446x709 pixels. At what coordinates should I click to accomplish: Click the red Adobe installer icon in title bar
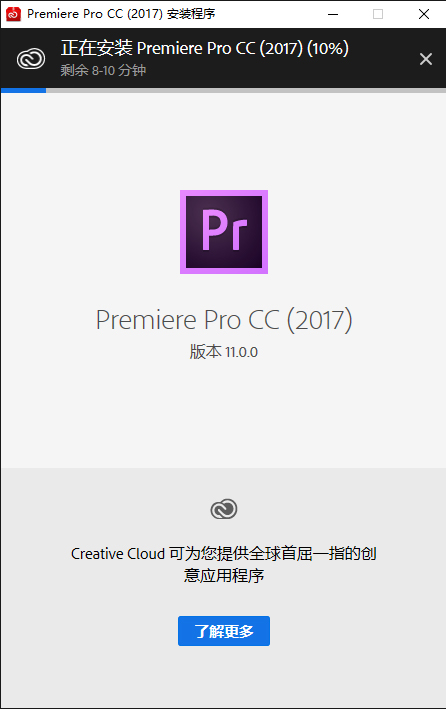coord(13,14)
